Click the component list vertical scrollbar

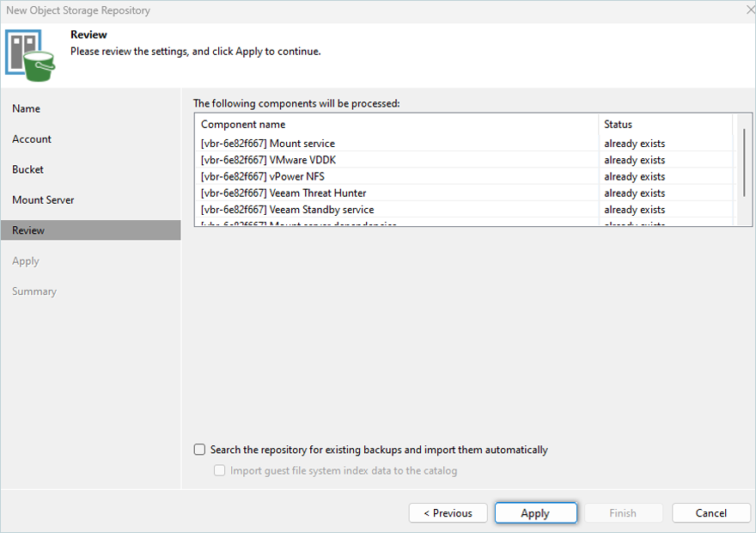(x=742, y=163)
